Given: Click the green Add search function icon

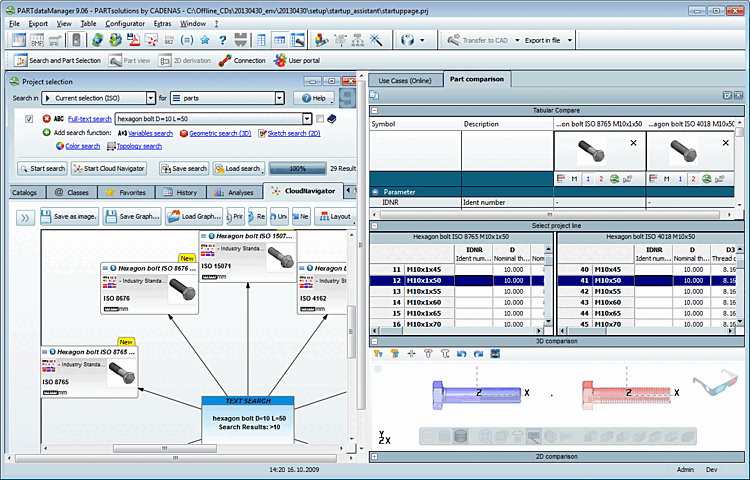Looking at the screenshot, I should click(46, 132).
